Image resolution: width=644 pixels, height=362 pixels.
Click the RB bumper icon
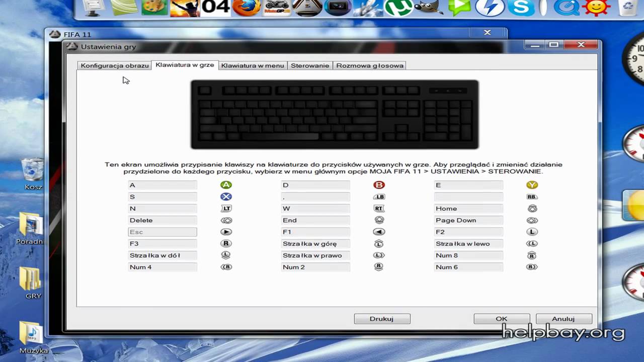point(532,197)
